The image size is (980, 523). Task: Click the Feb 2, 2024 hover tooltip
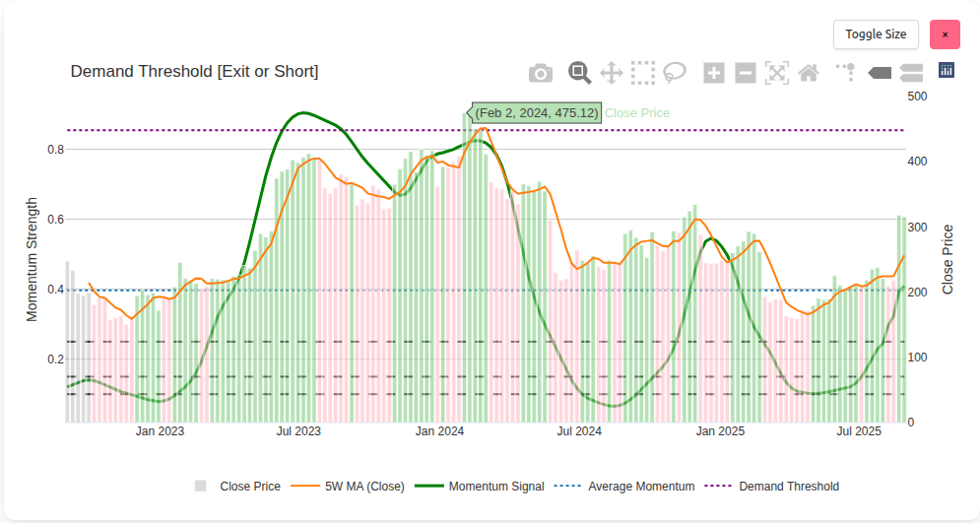pyautogui.click(x=536, y=113)
